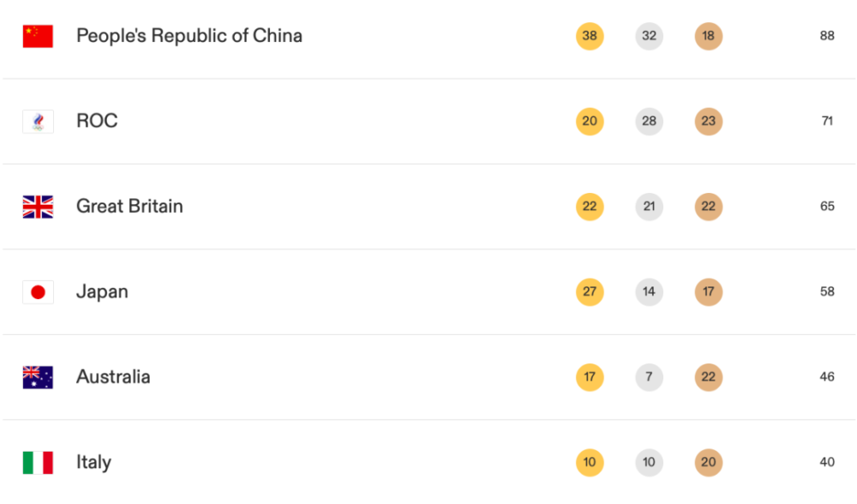Click the ROC emblem flag icon
The image size is (857, 504).
38,122
